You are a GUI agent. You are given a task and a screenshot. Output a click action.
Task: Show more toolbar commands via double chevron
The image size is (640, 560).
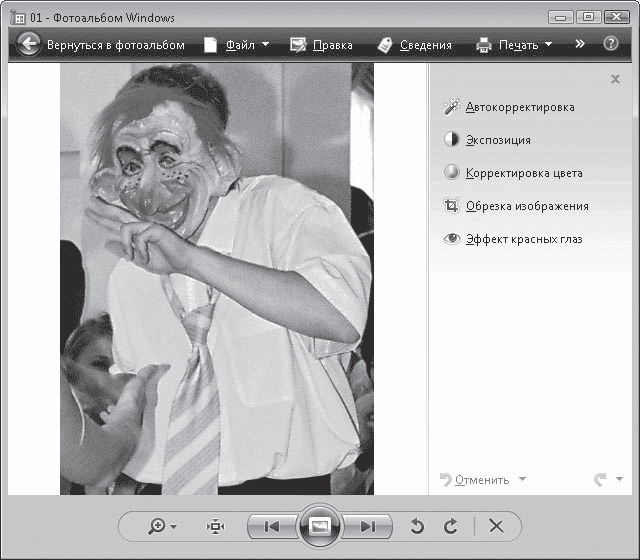[579, 44]
